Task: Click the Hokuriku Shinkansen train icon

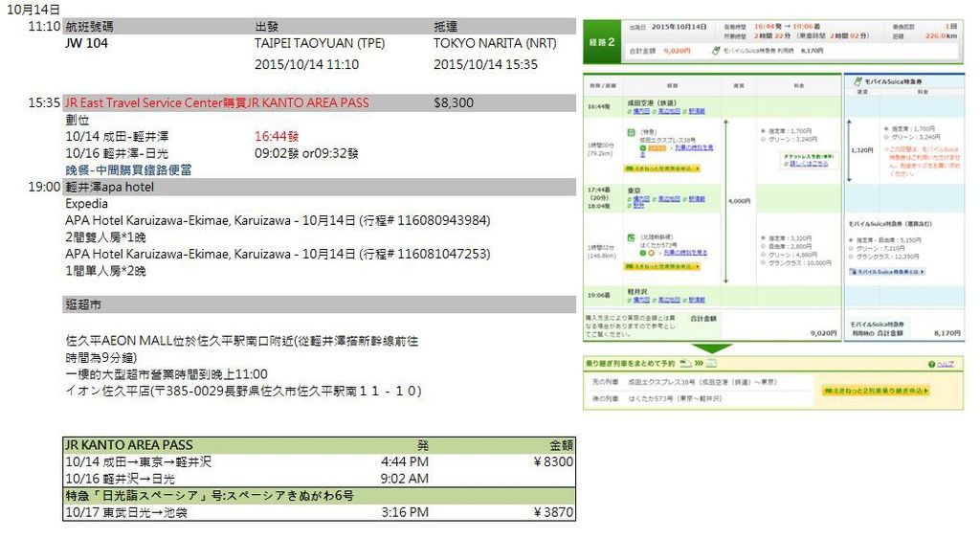Action: (x=632, y=237)
